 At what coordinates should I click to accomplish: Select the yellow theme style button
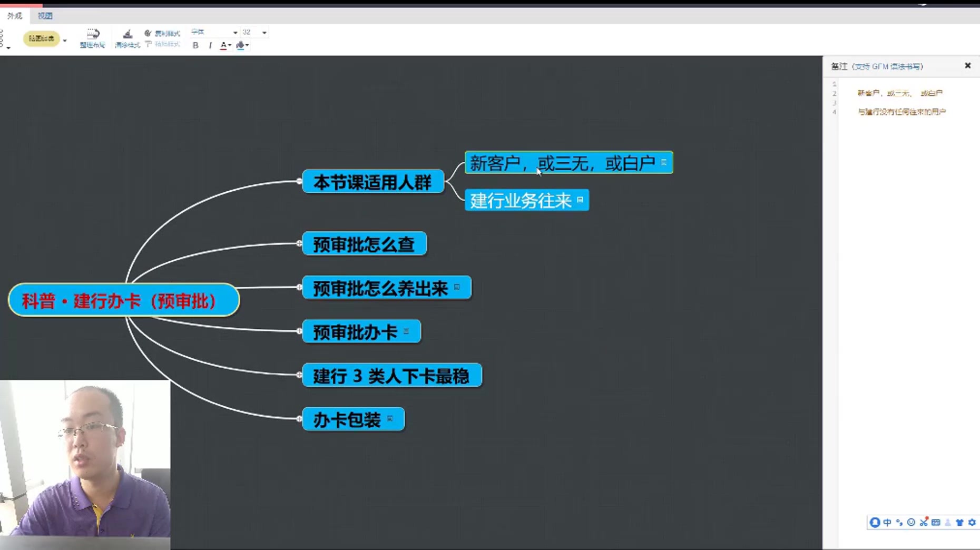point(41,38)
